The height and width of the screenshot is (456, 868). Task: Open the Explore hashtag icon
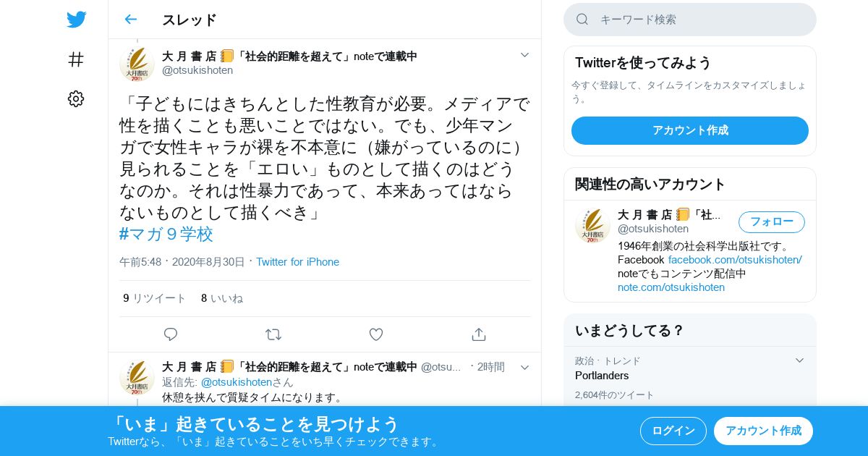(x=76, y=59)
